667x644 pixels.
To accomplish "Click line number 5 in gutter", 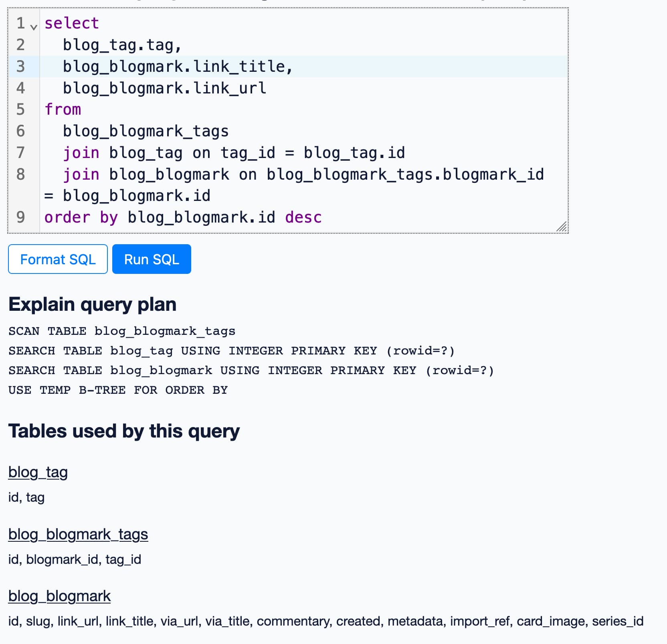I will point(20,109).
